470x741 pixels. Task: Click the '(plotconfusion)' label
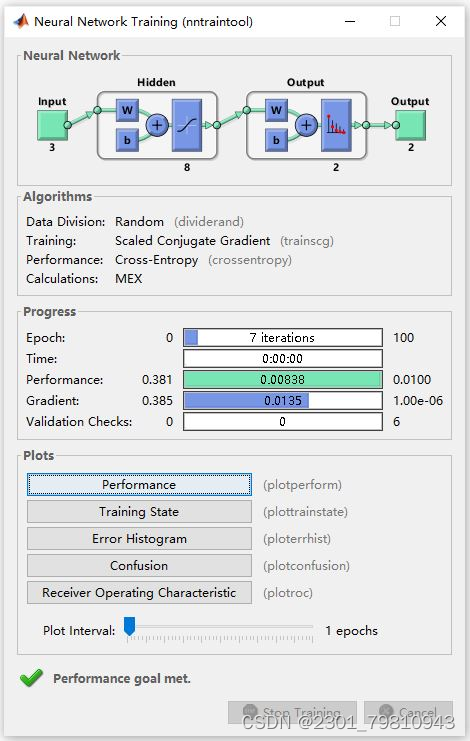point(307,566)
